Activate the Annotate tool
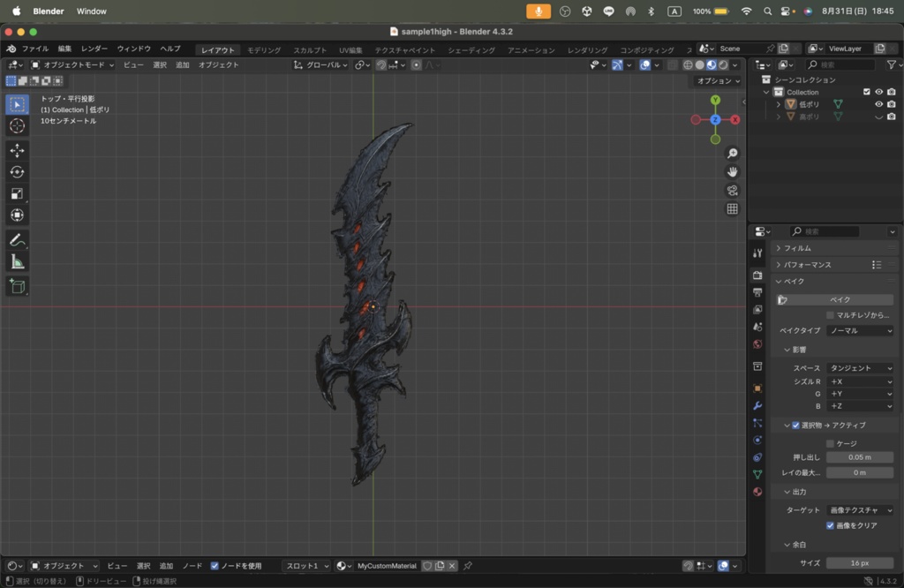The width and height of the screenshot is (904, 588). coord(17,239)
